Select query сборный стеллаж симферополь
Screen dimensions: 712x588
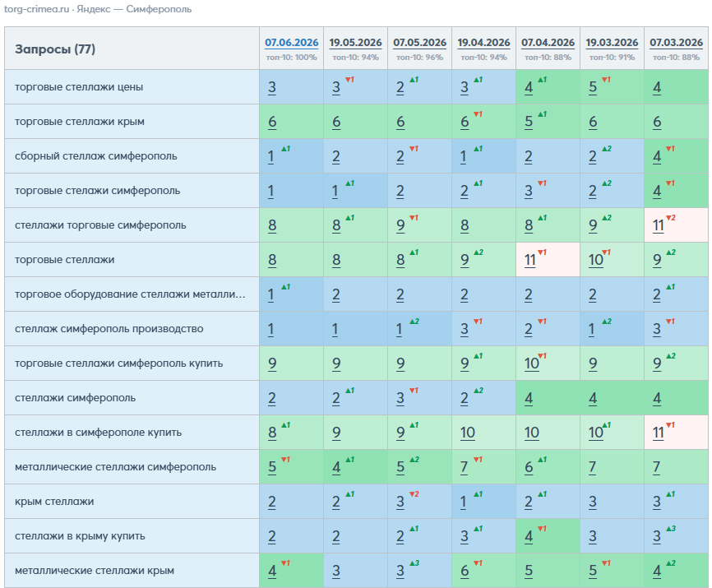click(96, 156)
